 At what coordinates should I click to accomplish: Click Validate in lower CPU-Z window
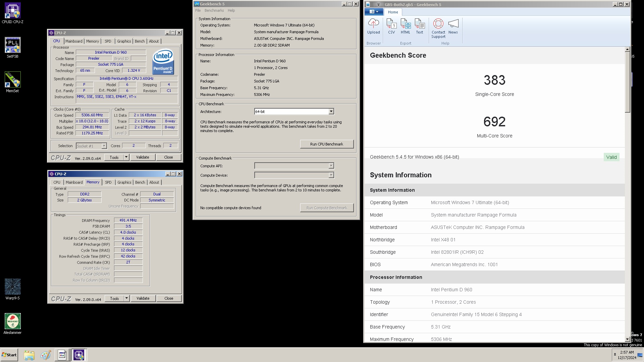tap(143, 298)
